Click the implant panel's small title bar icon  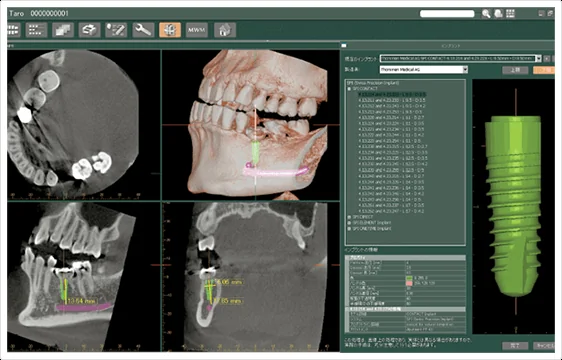tap(344, 46)
